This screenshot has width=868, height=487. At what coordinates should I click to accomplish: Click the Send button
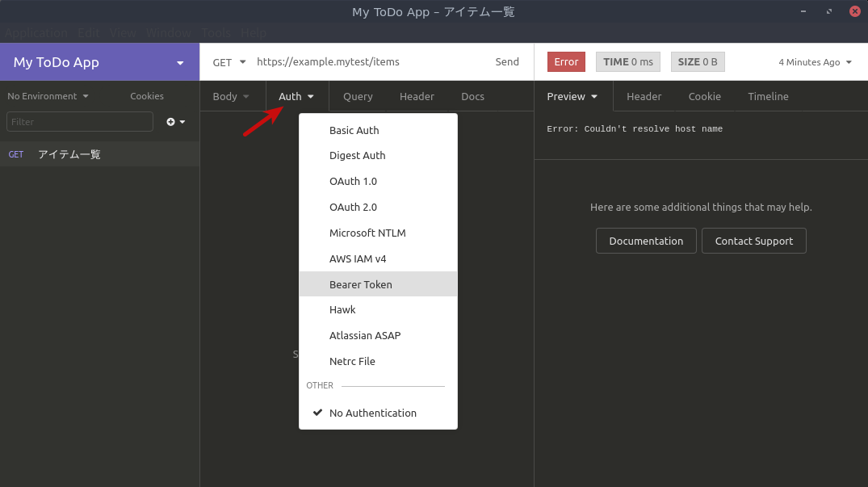507,61
